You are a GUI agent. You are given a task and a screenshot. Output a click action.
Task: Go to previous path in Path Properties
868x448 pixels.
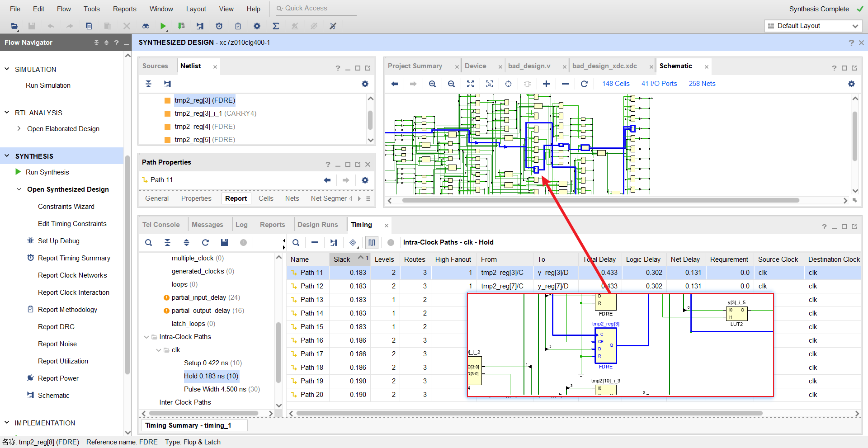[x=327, y=180]
